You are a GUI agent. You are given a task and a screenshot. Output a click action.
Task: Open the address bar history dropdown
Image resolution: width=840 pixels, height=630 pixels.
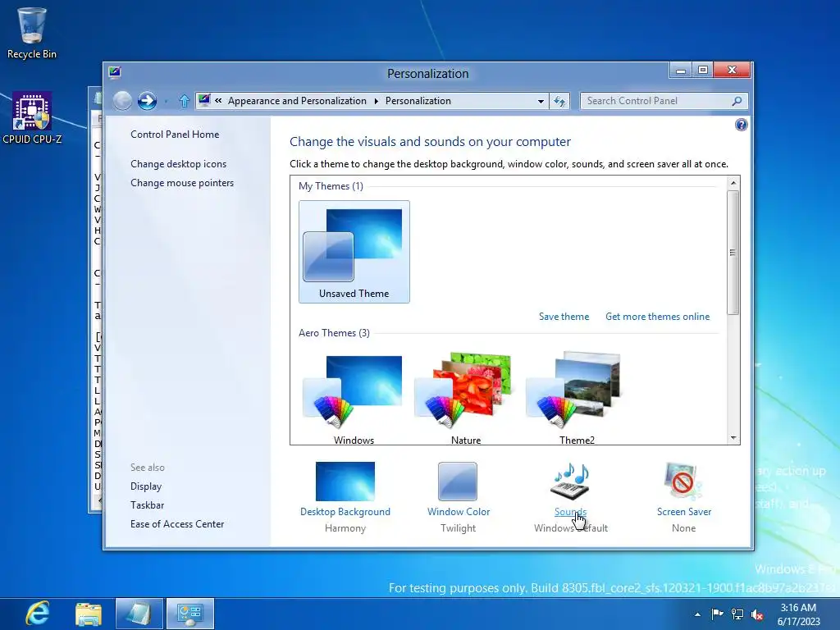541,101
